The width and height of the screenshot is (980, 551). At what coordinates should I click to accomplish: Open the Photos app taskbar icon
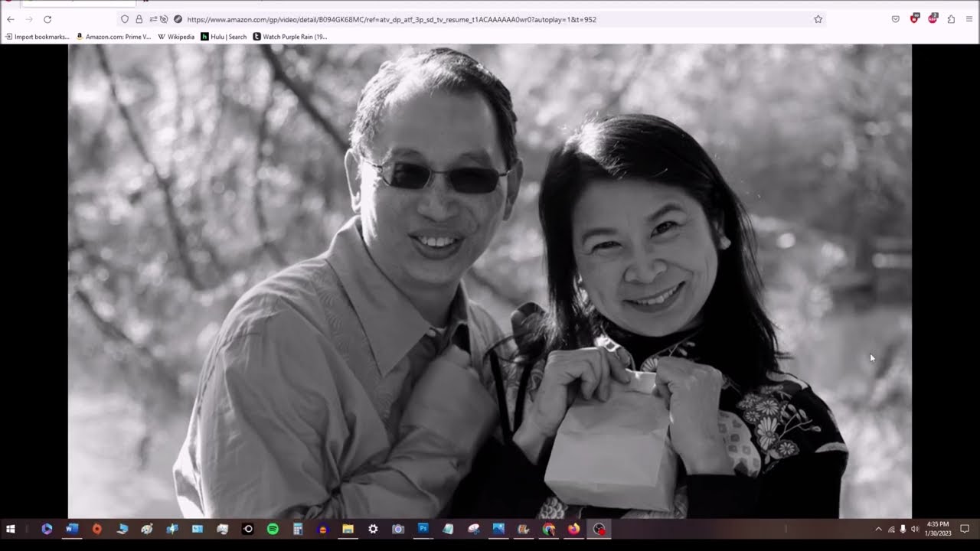point(498,529)
